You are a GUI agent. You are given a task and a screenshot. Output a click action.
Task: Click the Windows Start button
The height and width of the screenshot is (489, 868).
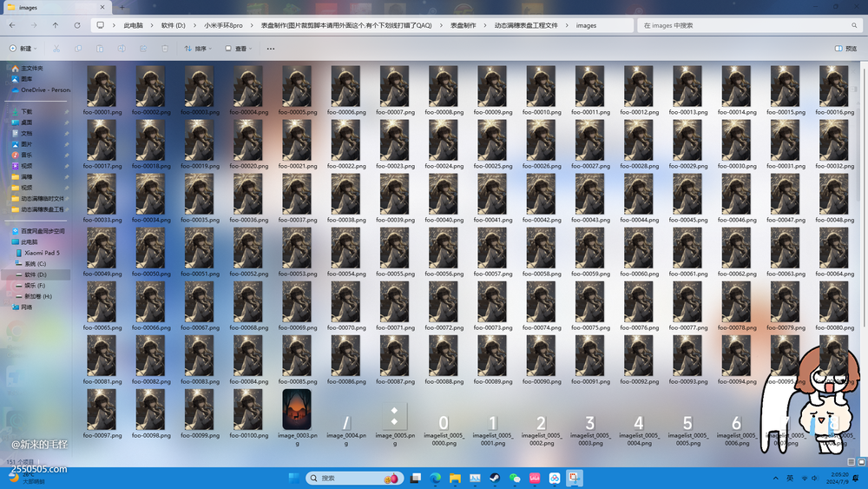[293, 478]
